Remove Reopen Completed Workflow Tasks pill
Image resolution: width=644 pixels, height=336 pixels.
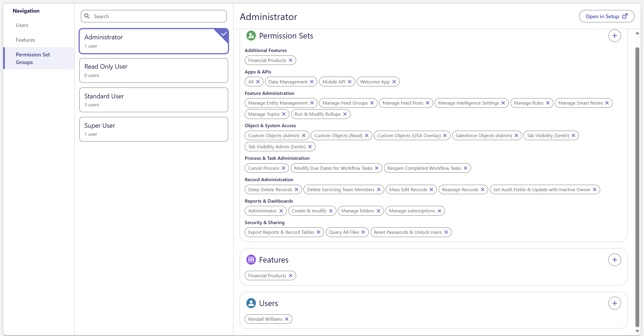[x=466, y=168]
